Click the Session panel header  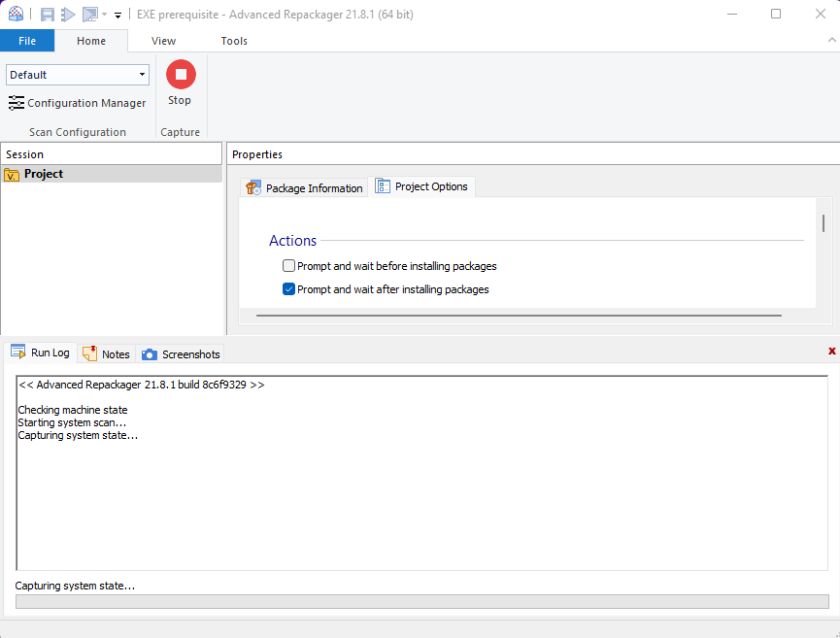coord(112,154)
